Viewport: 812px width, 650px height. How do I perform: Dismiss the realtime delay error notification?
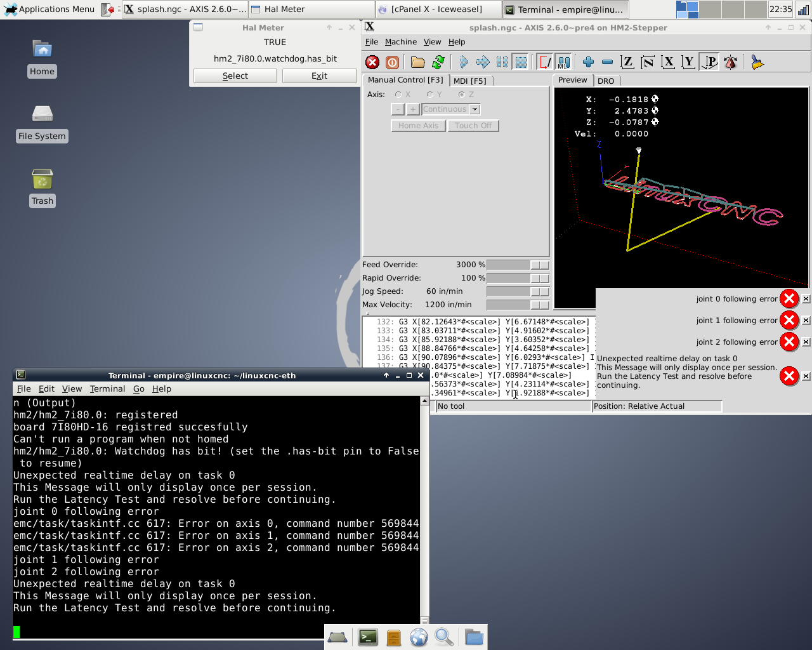pyautogui.click(x=806, y=376)
